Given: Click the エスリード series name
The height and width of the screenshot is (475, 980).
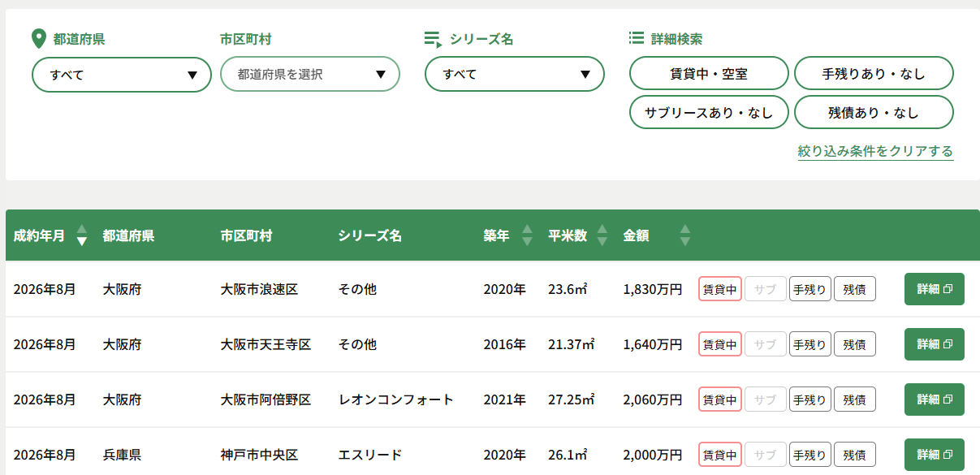Looking at the screenshot, I should pos(370,455).
